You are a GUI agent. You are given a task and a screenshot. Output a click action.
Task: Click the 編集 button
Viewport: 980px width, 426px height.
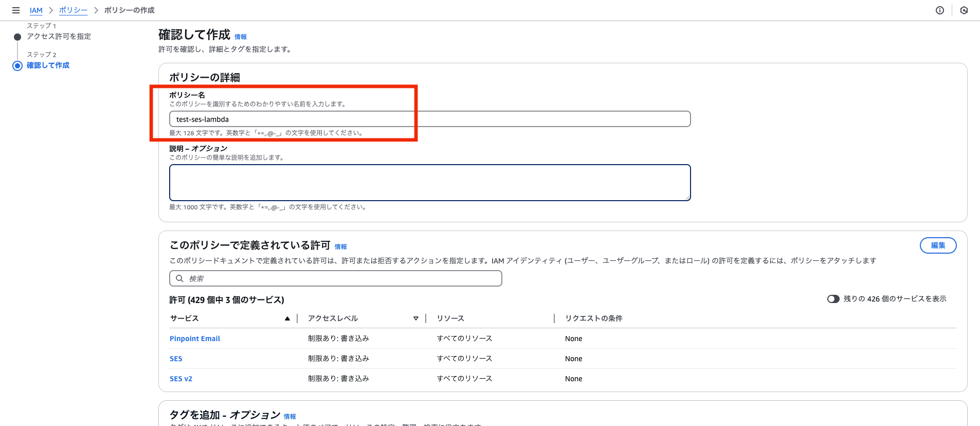pyautogui.click(x=938, y=245)
